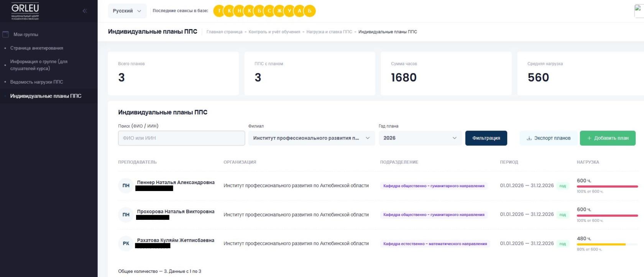
Task: Open Мои группы in the sidebar
Action: pyautogui.click(x=26, y=35)
